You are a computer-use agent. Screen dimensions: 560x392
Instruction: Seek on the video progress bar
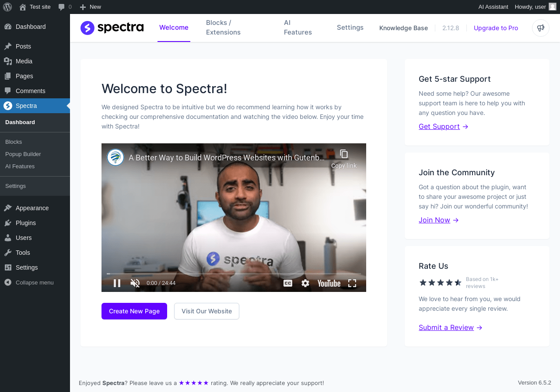coord(234,274)
